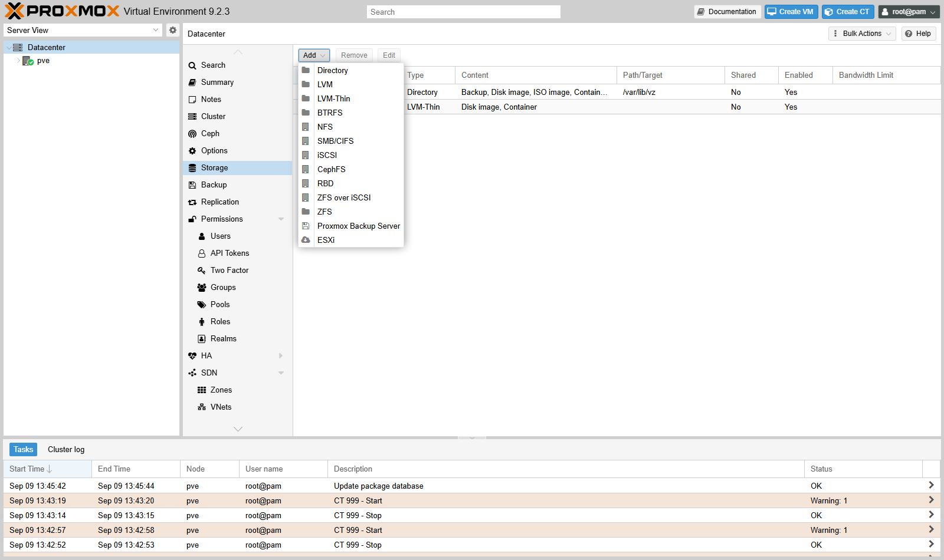Click the Add storage button
Viewport: 944px width, 560px height.
point(314,55)
